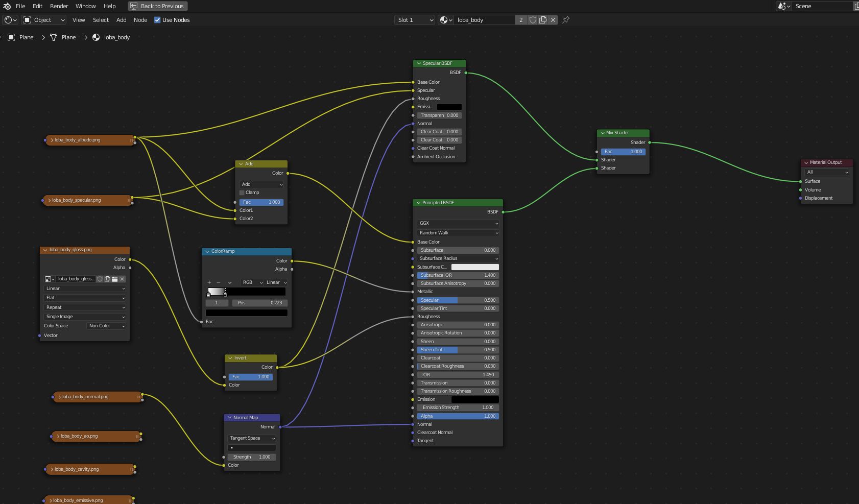
Task: Open the GGX distribution dropdown
Action: (457, 223)
